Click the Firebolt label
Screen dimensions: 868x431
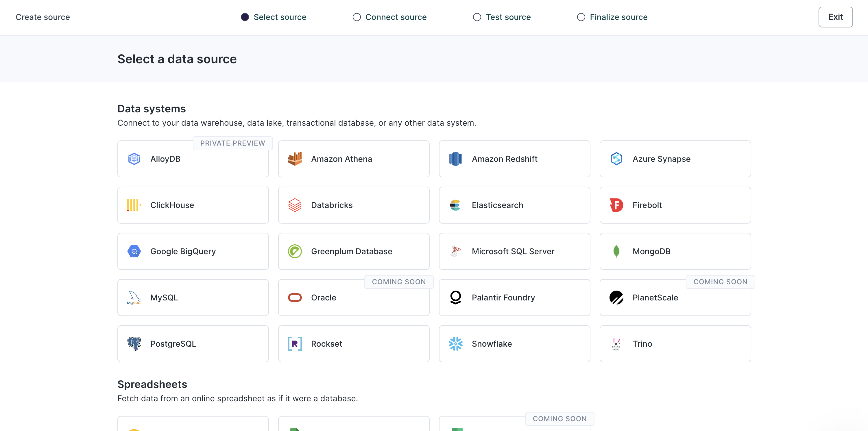point(647,205)
